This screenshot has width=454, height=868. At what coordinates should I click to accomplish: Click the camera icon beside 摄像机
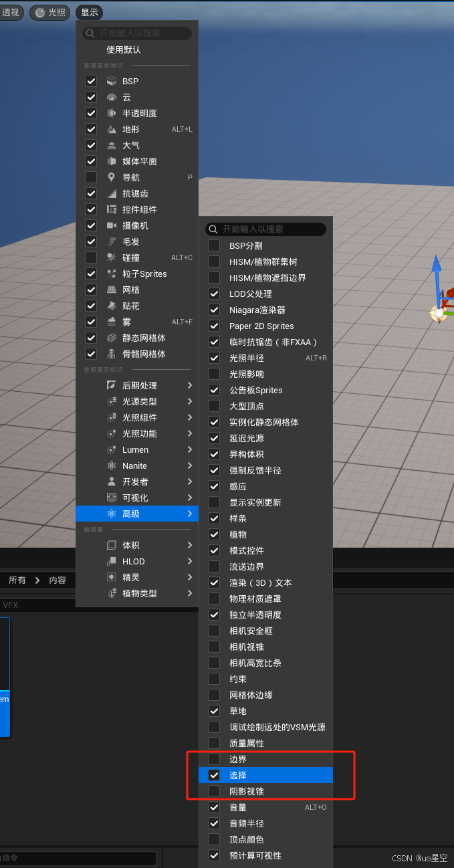tap(112, 225)
